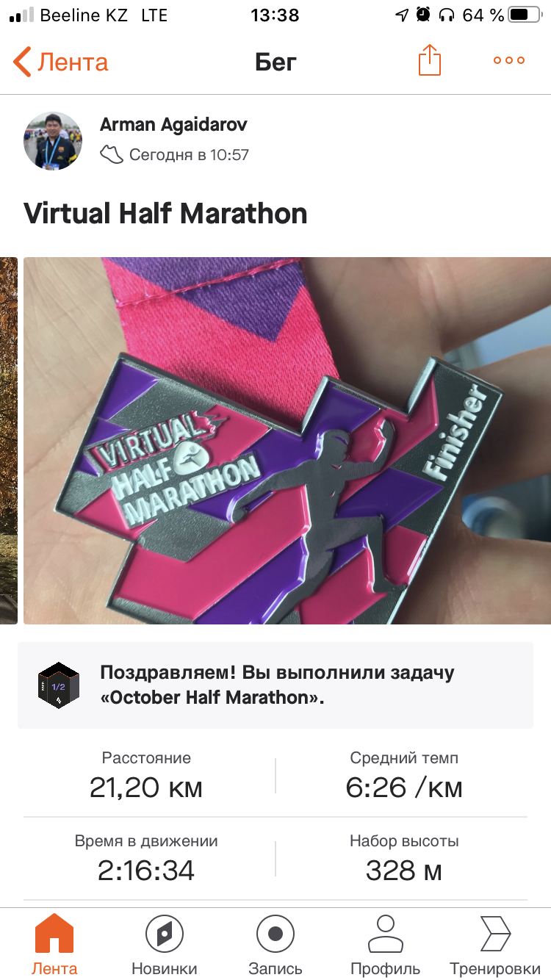This screenshot has width=551, height=980.
Task: Open the three-dots more options menu
Action: (x=509, y=61)
